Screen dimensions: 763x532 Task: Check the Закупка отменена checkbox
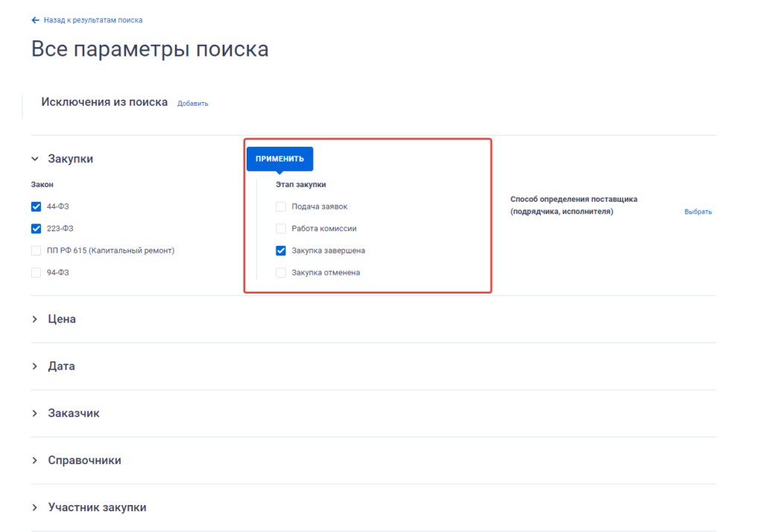pyautogui.click(x=281, y=273)
